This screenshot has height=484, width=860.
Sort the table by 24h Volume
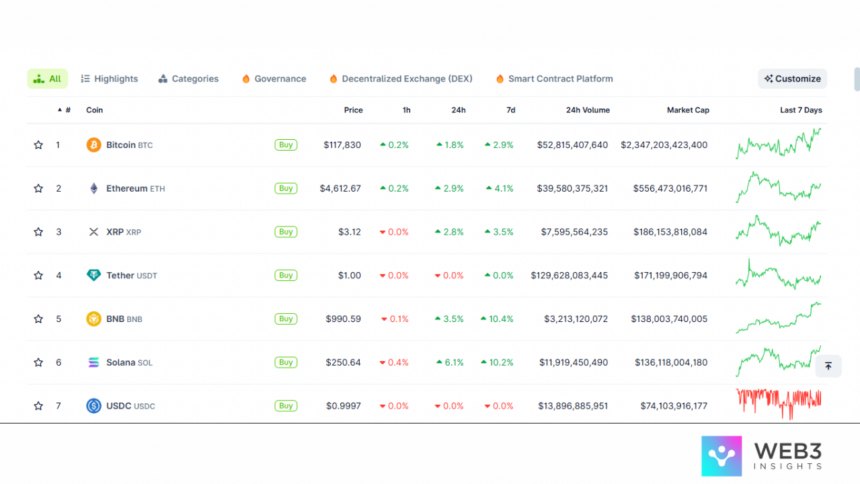[x=586, y=110]
